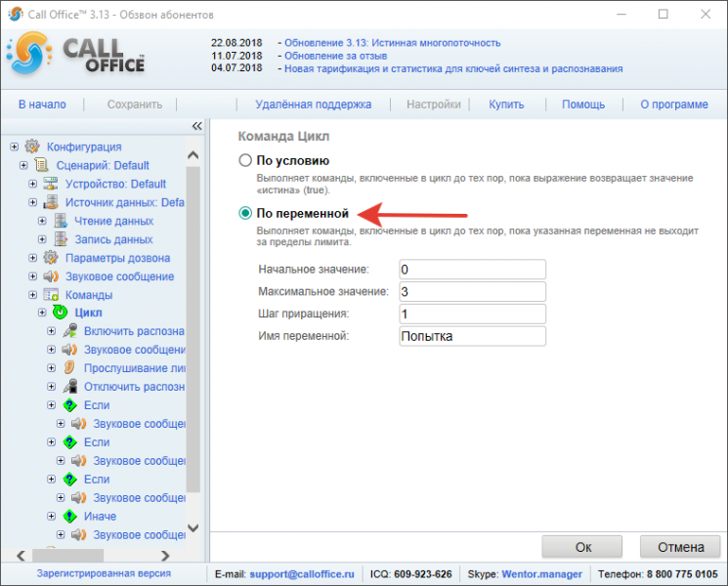
Task: Expand the Устройство: Default node
Action: click(33, 184)
